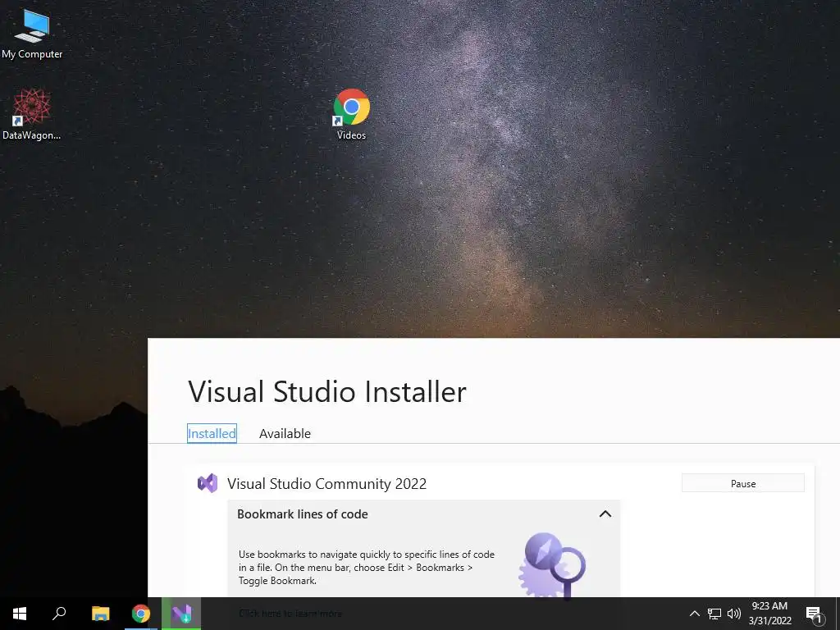The height and width of the screenshot is (630, 840).
Task: Open the Windows Start menu
Action: click(20, 614)
